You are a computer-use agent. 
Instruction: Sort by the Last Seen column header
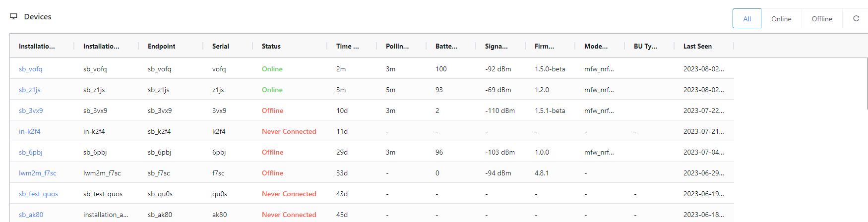(x=697, y=46)
